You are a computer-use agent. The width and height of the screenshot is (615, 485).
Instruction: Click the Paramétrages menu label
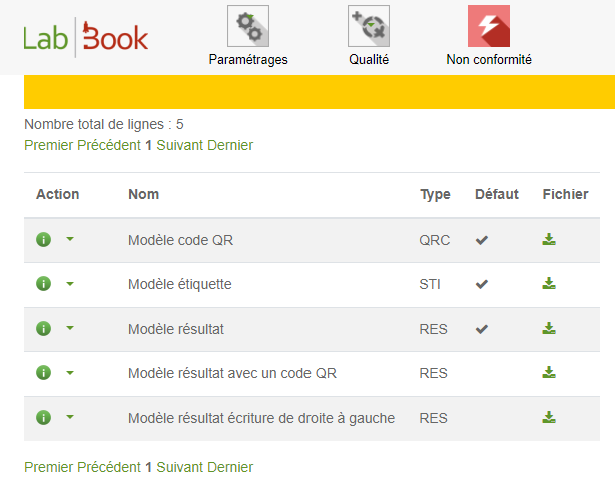click(248, 59)
